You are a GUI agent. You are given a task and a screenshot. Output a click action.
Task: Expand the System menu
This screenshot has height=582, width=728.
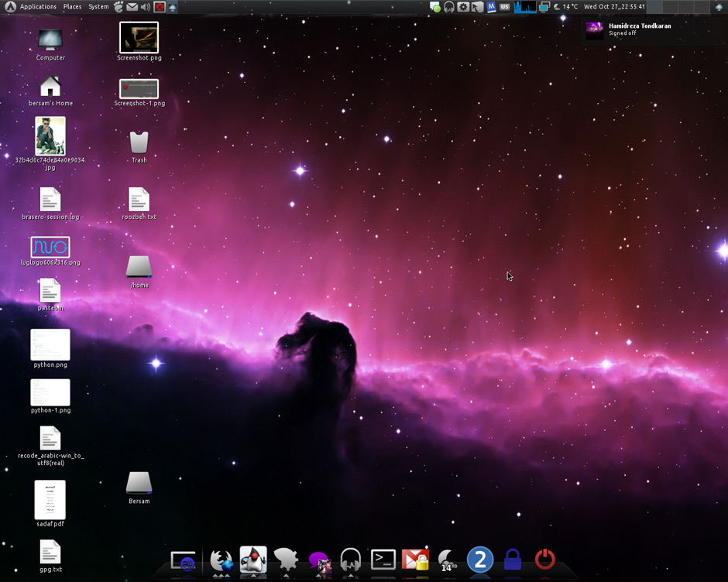pos(98,6)
